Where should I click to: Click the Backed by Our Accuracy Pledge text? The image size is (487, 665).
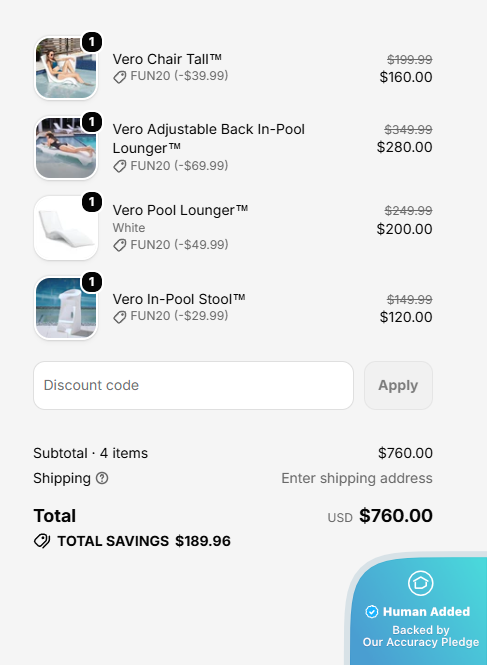[x=421, y=636]
